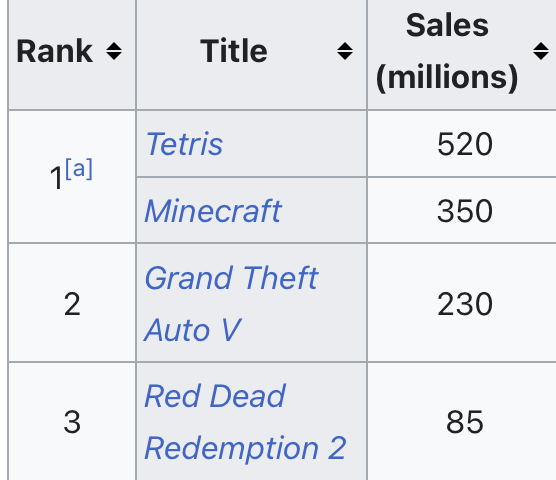556x480 pixels.
Task: Open footnote [a] next to rank 1
Action: pyautogui.click(x=79, y=169)
